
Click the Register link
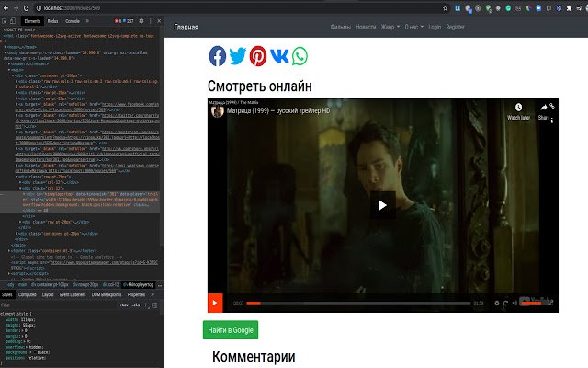click(456, 27)
